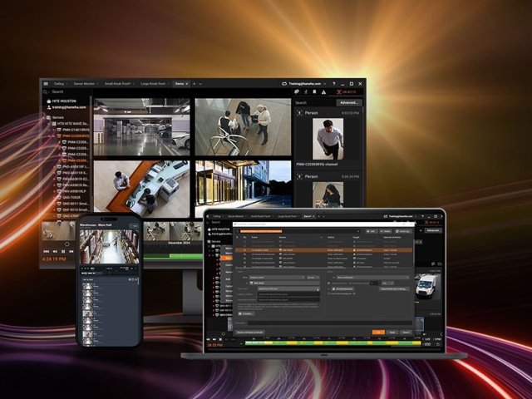Image resolution: width=532 pixels, height=399 pixels.
Task: Click the Search field in monitor objects panel
Action: (314, 102)
